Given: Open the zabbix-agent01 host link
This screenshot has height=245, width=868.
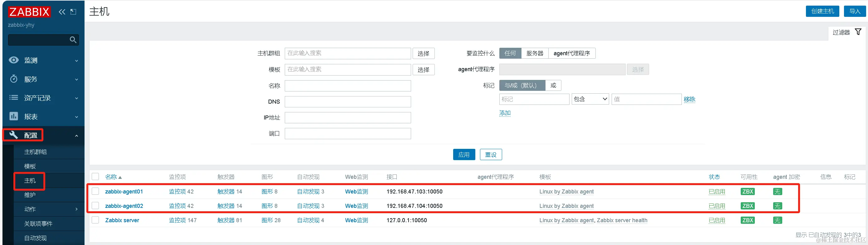Looking at the screenshot, I should tap(124, 191).
